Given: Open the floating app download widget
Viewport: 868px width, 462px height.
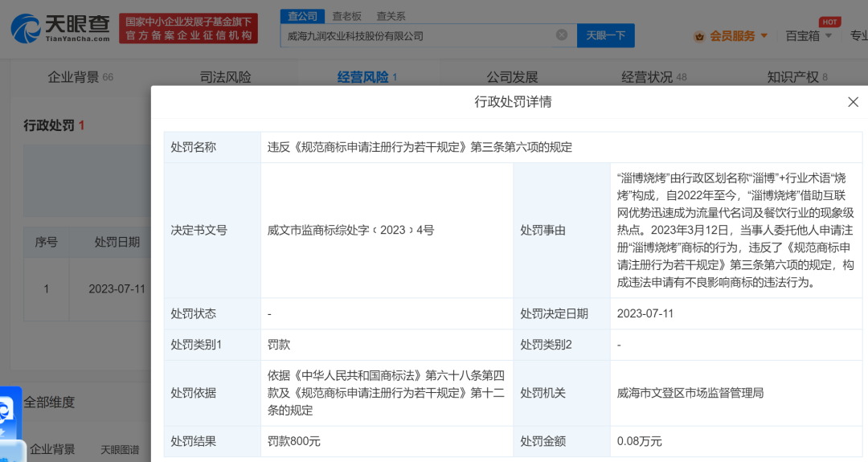Looking at the screenshot, I should tap(10, 412).
